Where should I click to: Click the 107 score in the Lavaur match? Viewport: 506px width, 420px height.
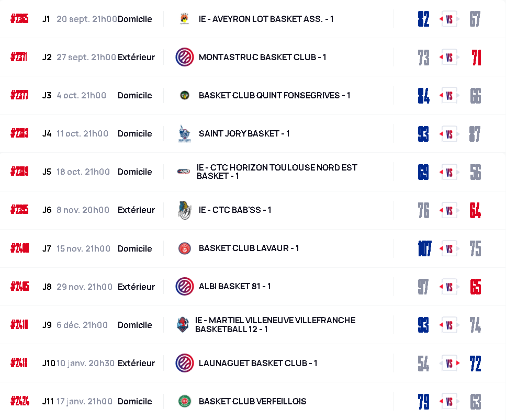(424, 249)
